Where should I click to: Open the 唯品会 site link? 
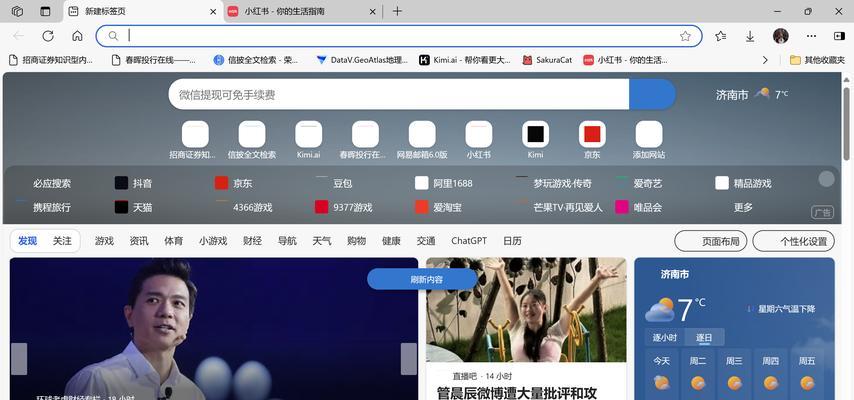click(639, 207)
